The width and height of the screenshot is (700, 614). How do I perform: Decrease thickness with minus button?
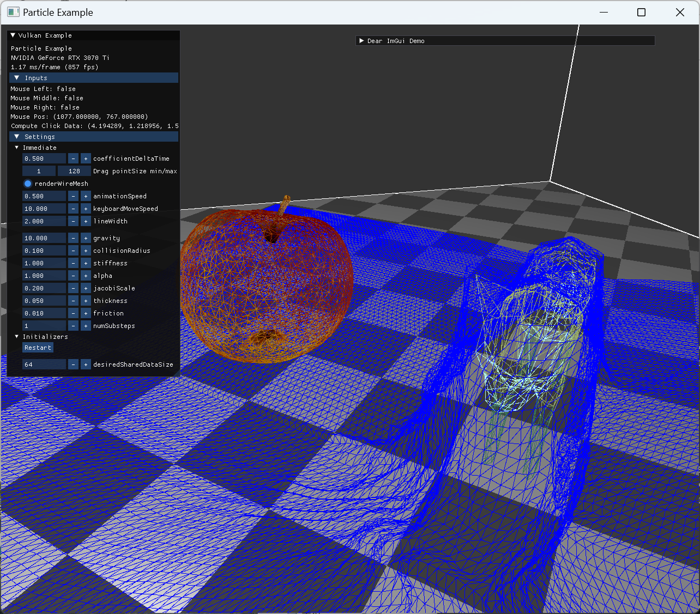74,301
